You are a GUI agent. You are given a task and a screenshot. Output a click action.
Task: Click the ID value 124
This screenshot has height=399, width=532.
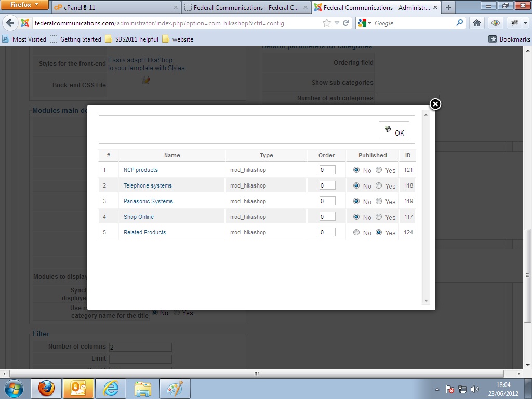coord(408,232)
